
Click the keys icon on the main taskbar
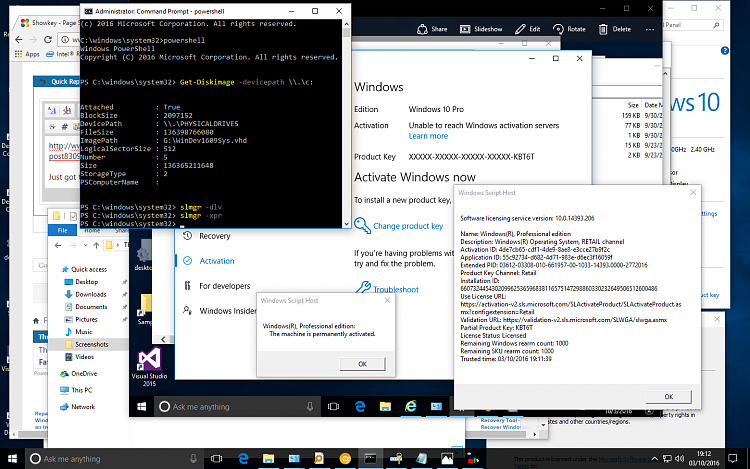click(x=396, y=459)
